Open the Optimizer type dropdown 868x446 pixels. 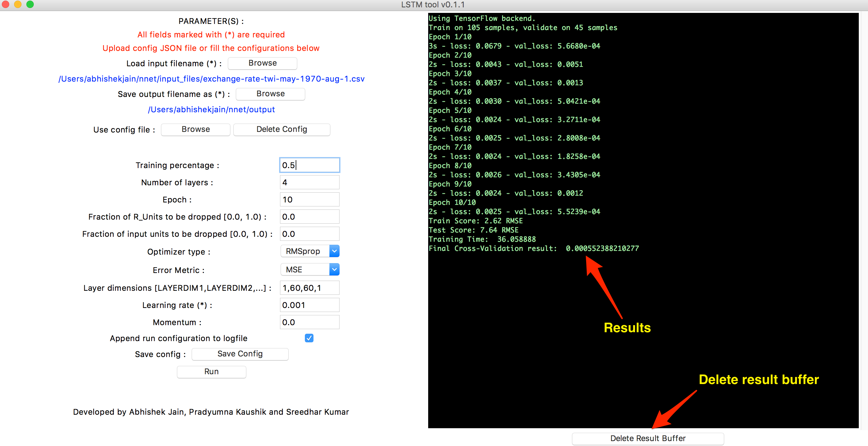pyautogui.click(x=310, y=251)
